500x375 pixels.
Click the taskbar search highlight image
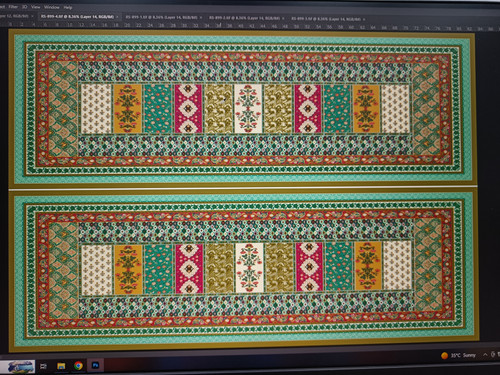(x=21, y=367)
